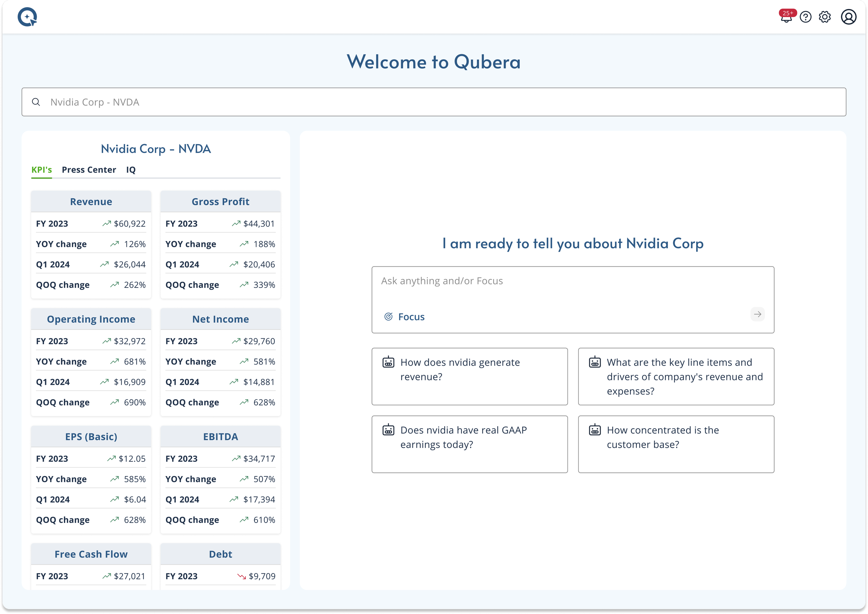Choose 'How concentrated is the customer base?' suggestion
868x614 pixels.
pos(676,444)
